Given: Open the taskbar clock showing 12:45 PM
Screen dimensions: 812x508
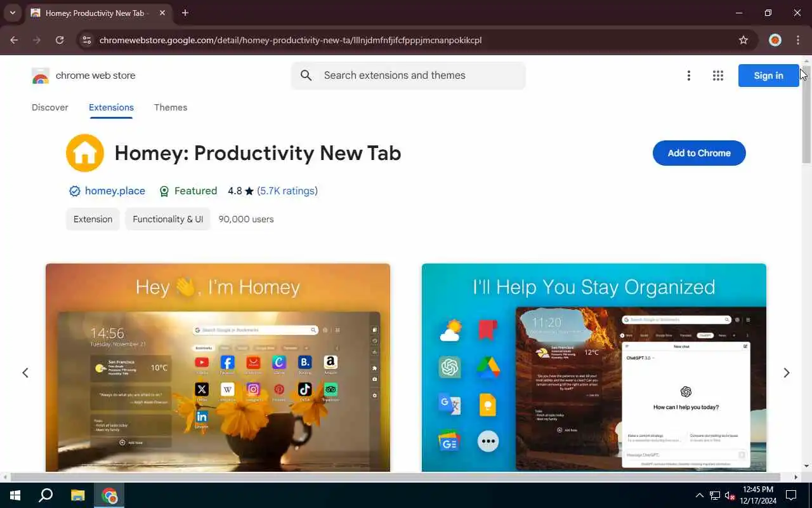Looking at the screenshot, I should pyautogui.click(x=757, y=495).
